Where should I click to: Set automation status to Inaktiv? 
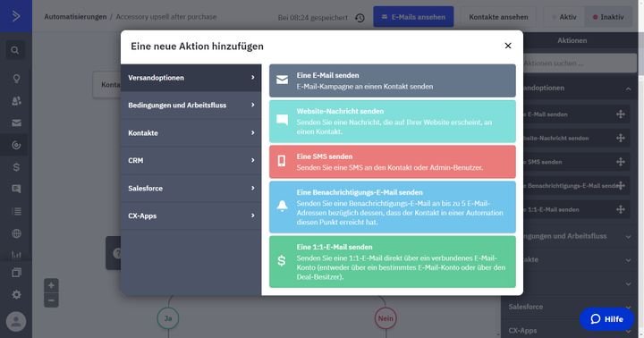[x=608, y=17]
